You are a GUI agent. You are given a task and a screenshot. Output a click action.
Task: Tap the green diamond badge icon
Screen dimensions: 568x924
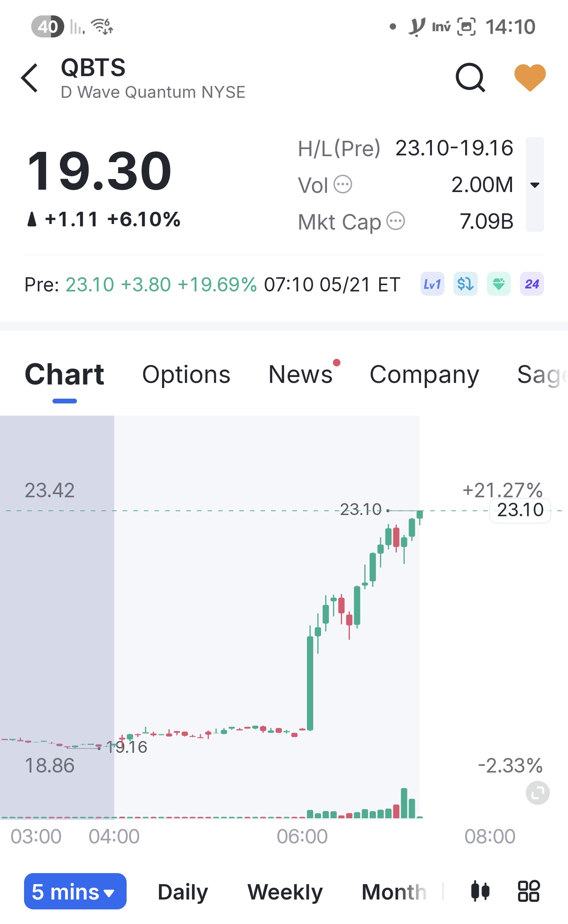499,284
